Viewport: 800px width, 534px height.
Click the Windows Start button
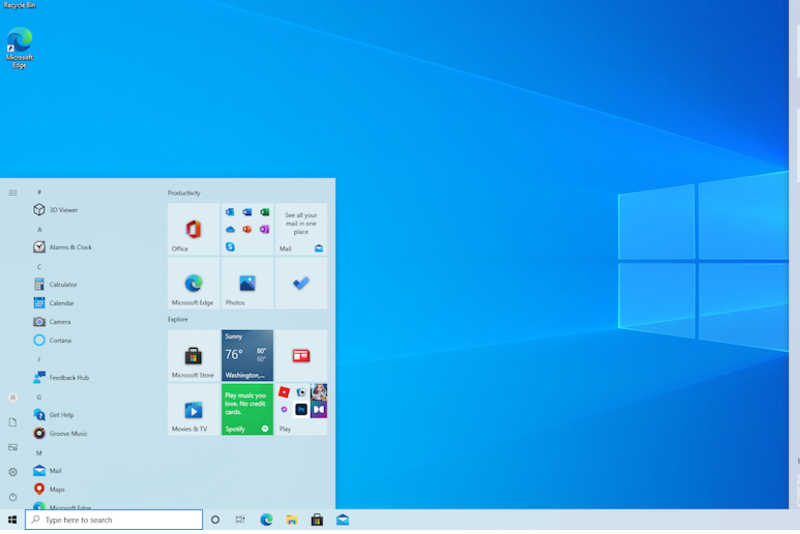(x=12, y=520)
